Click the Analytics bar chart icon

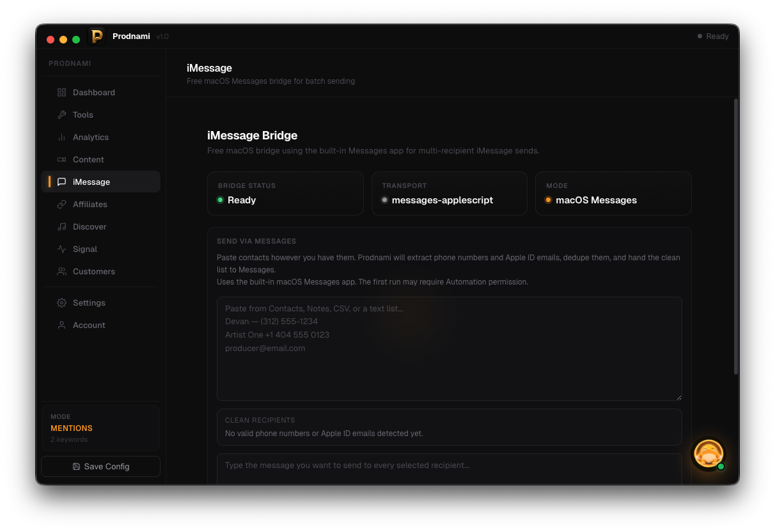pyautogui.click(x=61, y=137)
